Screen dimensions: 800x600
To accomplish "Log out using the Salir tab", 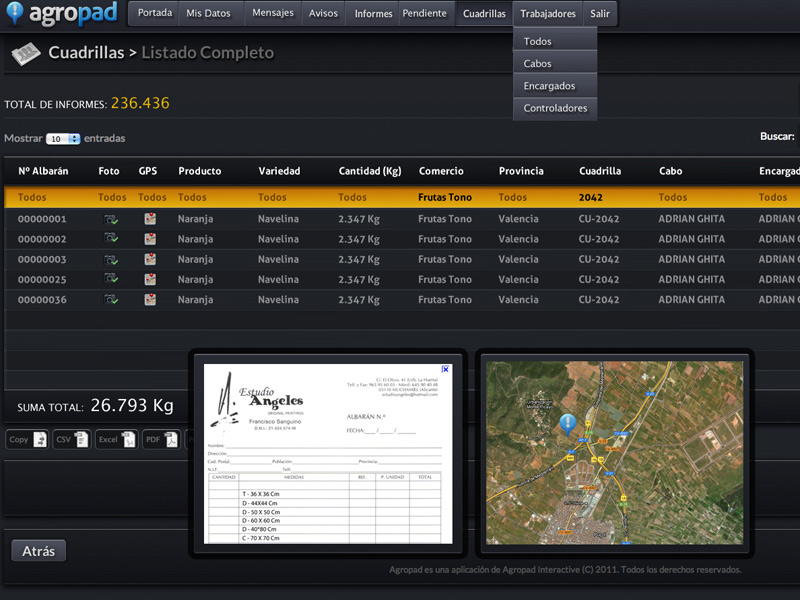I will 600,14.
